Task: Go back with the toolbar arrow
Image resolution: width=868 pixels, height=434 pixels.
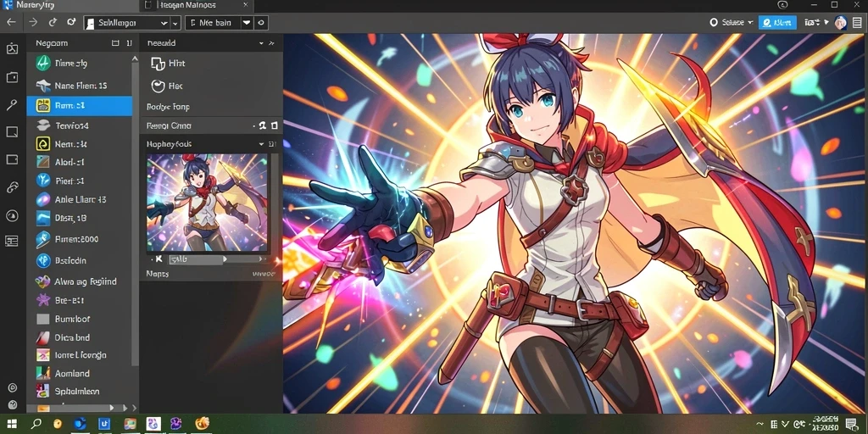Action: pos(11,23)
